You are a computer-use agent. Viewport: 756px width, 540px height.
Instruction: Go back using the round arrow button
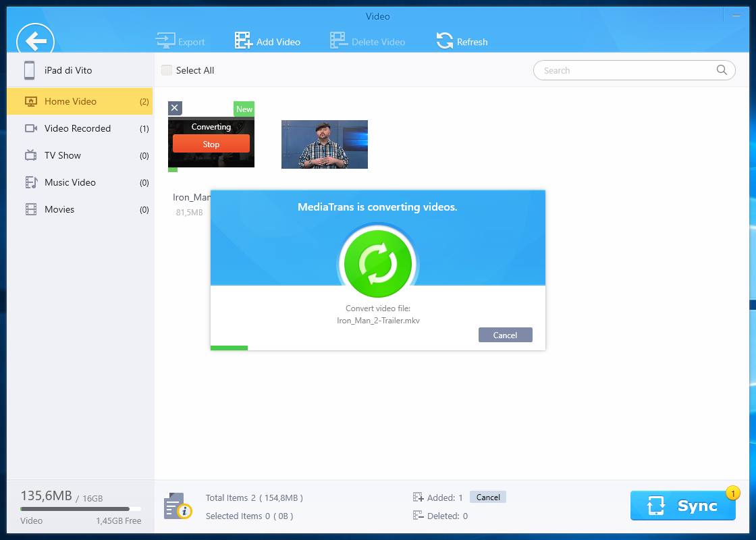[35, 39]
